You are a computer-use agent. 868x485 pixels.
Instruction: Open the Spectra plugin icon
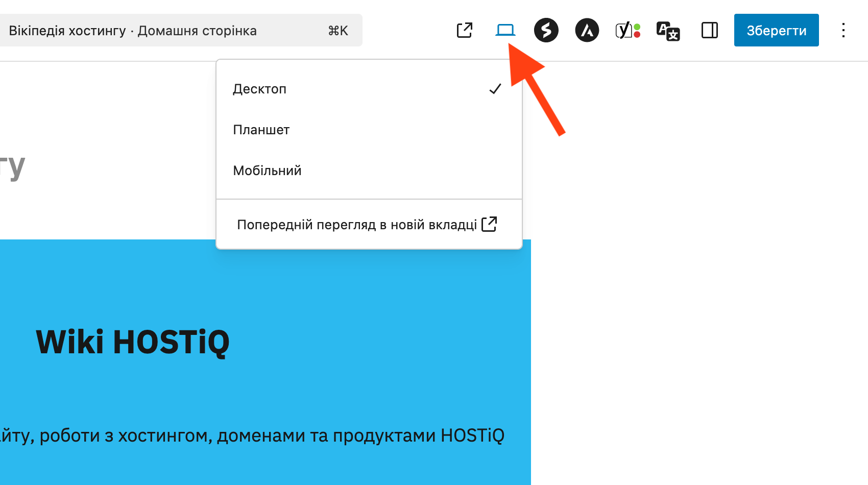(546, 30)
